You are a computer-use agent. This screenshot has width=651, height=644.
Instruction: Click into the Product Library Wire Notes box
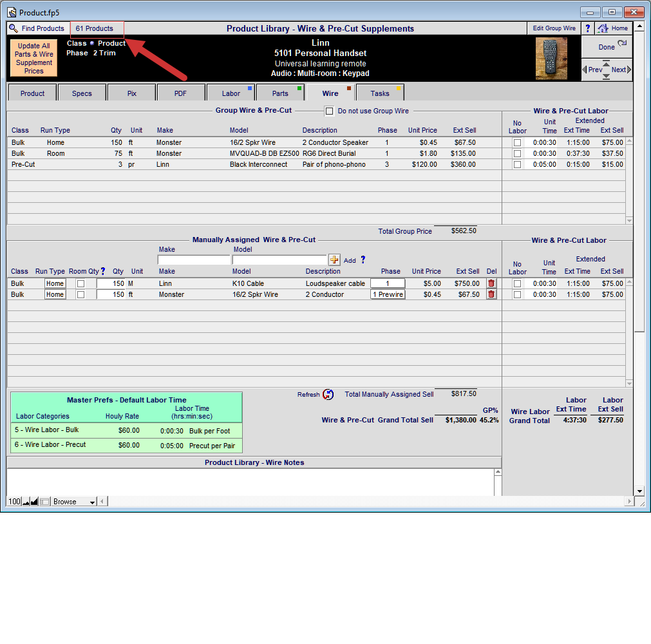[250, 482]
